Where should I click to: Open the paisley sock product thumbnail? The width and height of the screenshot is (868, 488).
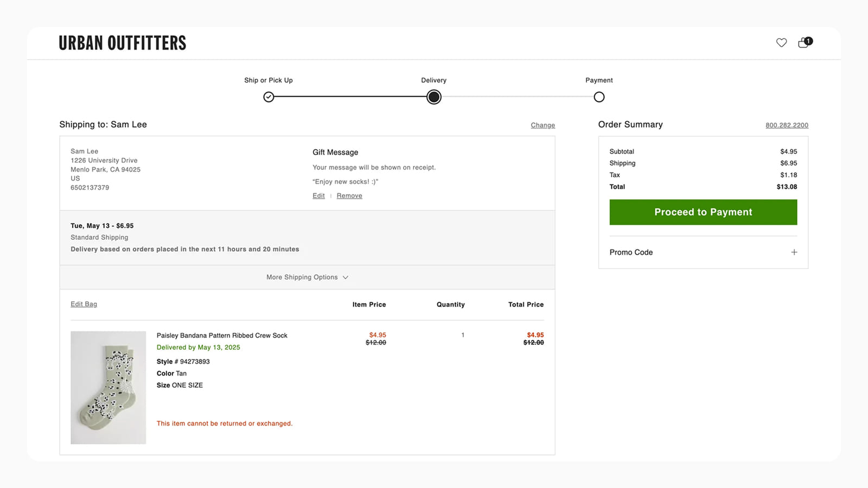108,388
